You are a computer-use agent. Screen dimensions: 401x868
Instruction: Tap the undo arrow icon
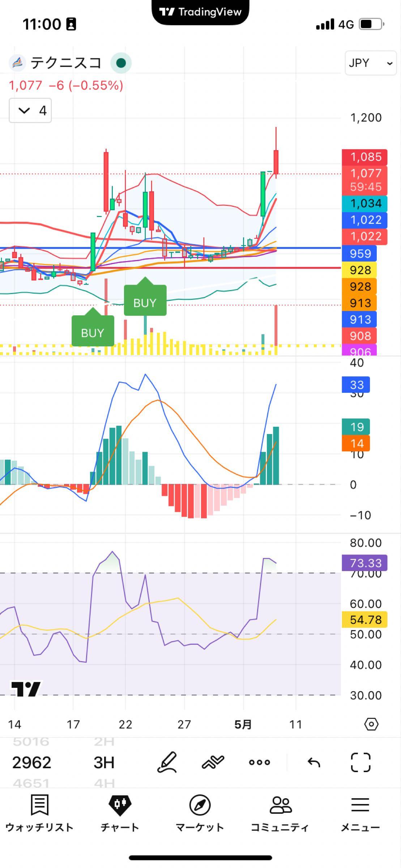tap(313, 762)
